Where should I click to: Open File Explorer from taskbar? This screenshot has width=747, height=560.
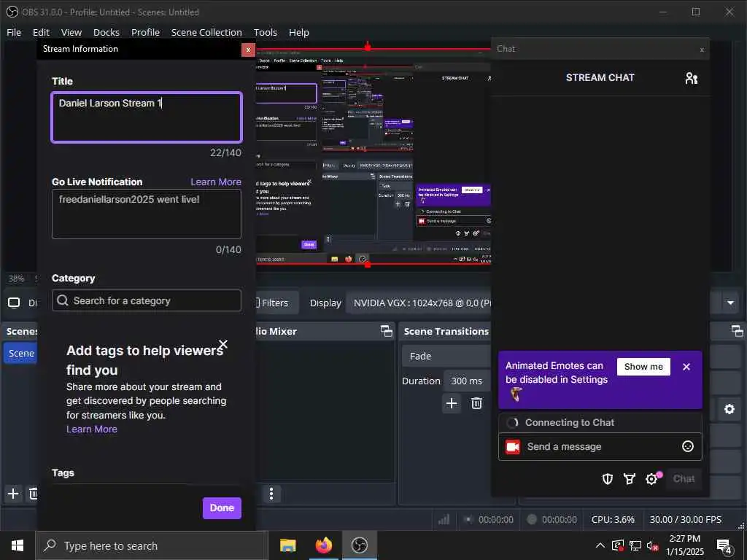click(287, 545)
